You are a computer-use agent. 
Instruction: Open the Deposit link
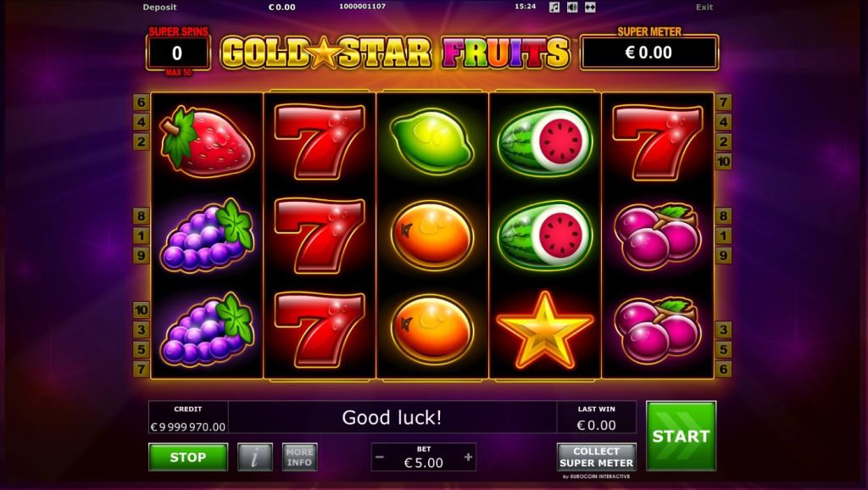click(x=159, y=7)
